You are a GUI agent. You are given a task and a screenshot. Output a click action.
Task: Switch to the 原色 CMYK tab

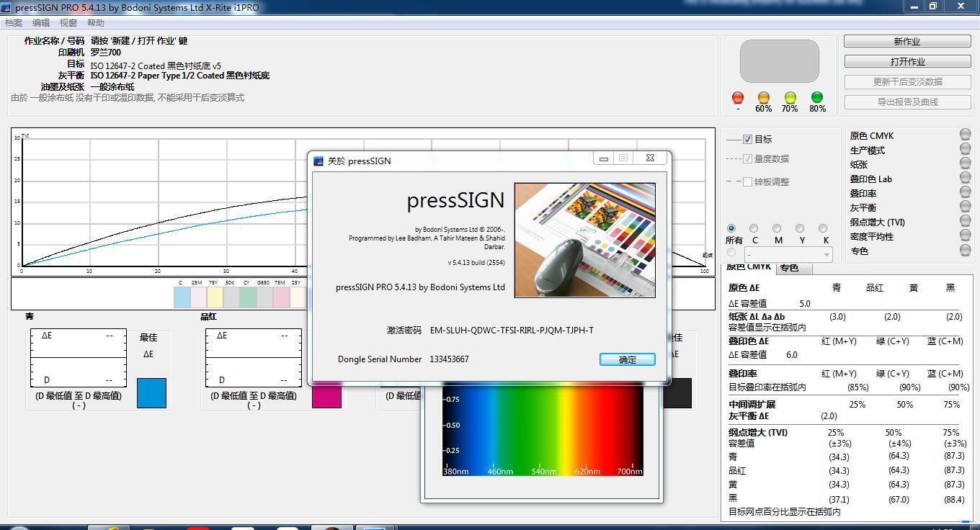click(x=748, y=267)
